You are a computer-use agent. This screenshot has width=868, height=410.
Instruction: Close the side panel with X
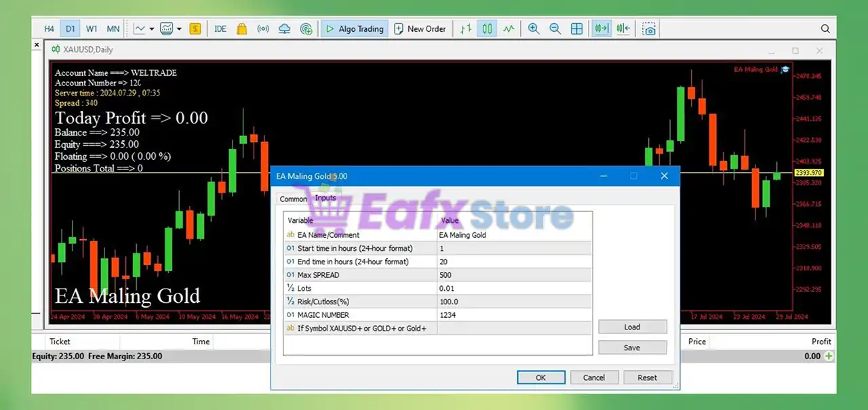(x=37, y=45)
